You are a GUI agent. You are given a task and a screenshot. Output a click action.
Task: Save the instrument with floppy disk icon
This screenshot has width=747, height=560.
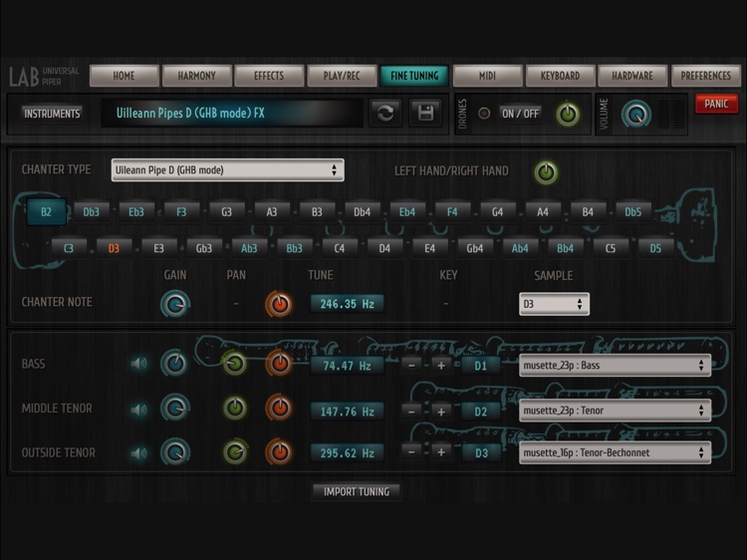point(425,114)
